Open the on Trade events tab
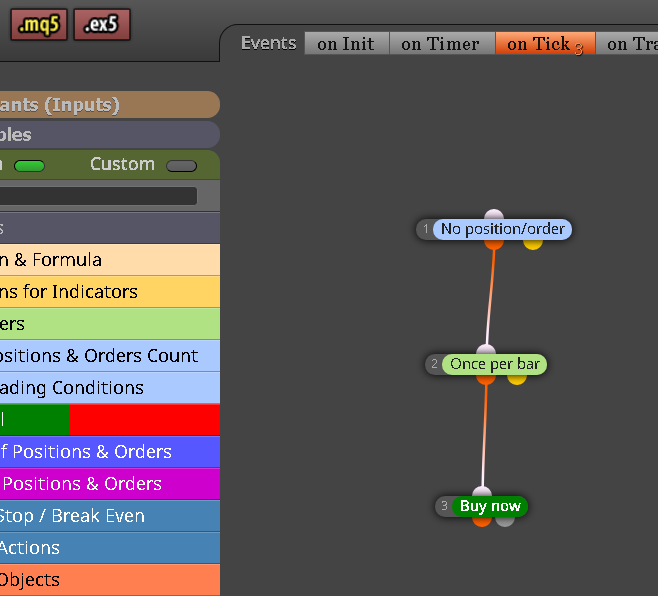The height and width of the screenshot is (596, 658). (x=627, y=44)
